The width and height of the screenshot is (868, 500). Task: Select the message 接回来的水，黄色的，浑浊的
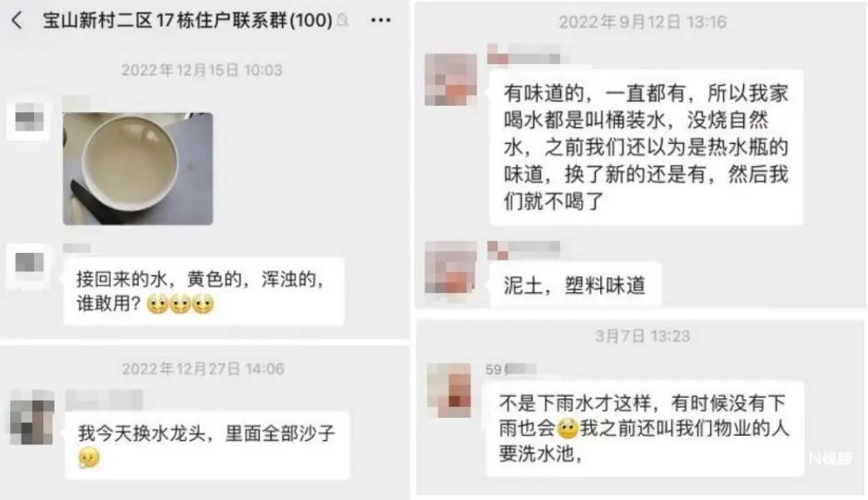(205, 291)
